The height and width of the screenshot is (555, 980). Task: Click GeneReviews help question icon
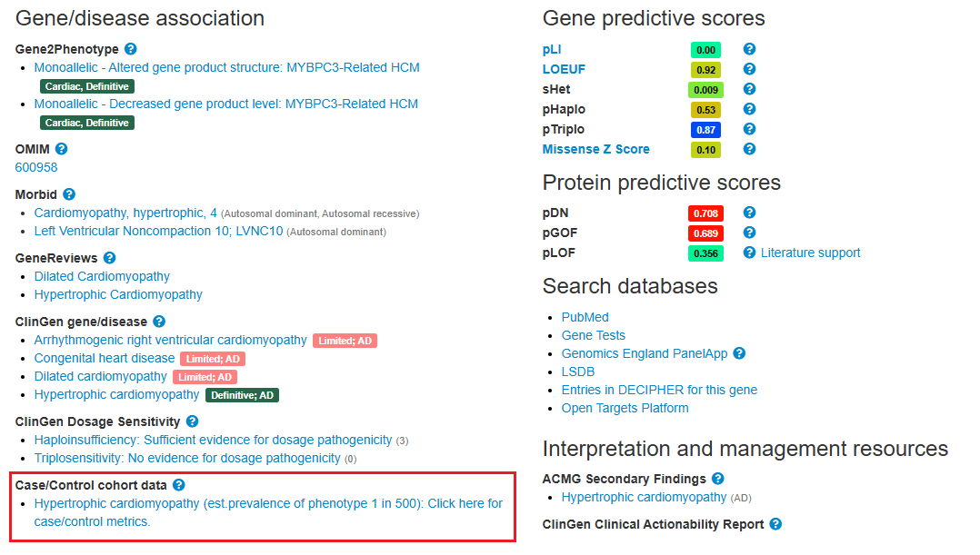tap(110, 258)
